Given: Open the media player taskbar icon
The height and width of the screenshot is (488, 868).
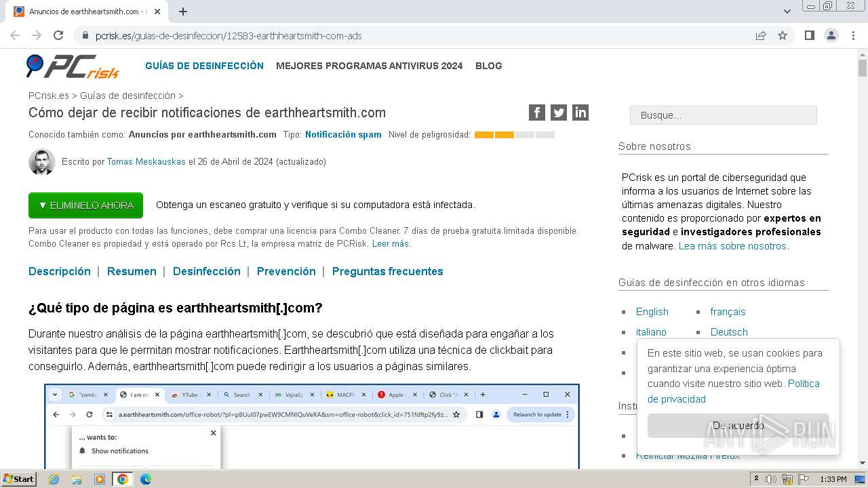Looking at the screenshot, I should tap(100, 479).
